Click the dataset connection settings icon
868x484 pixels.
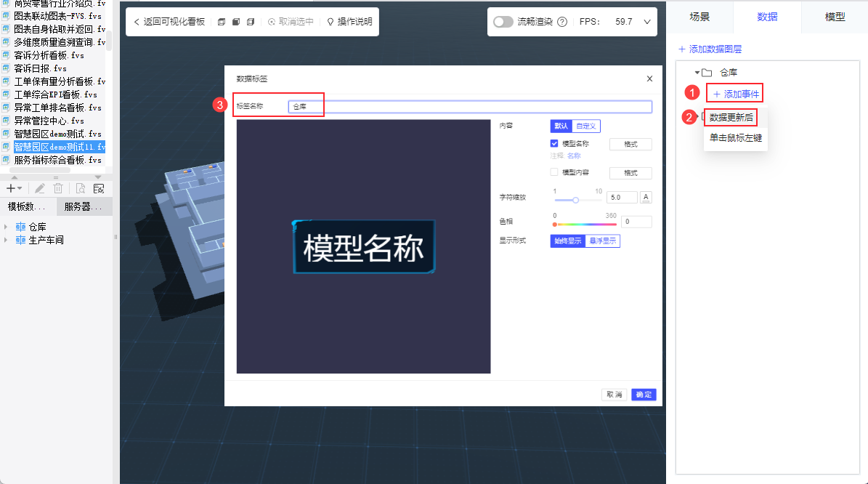(99, 188)
